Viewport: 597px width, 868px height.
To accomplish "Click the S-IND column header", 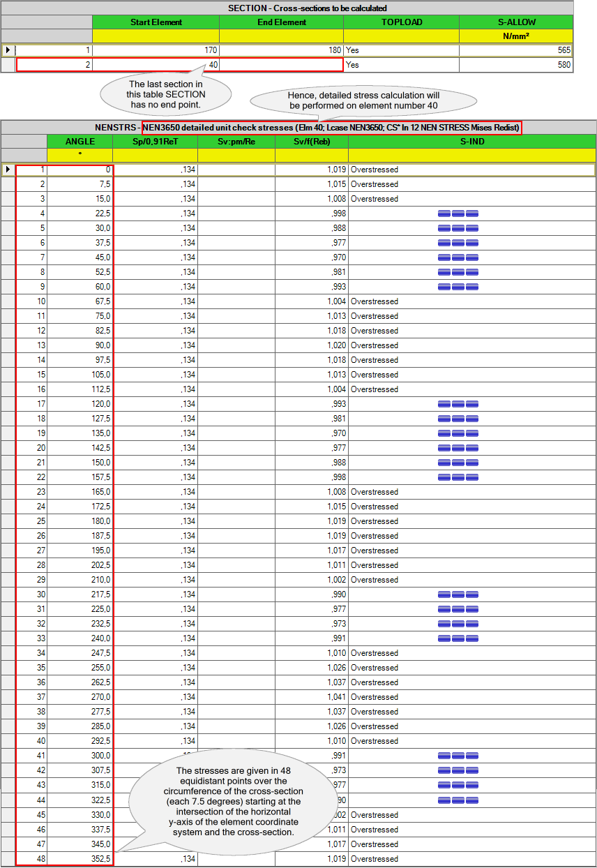I will (471, 142).
